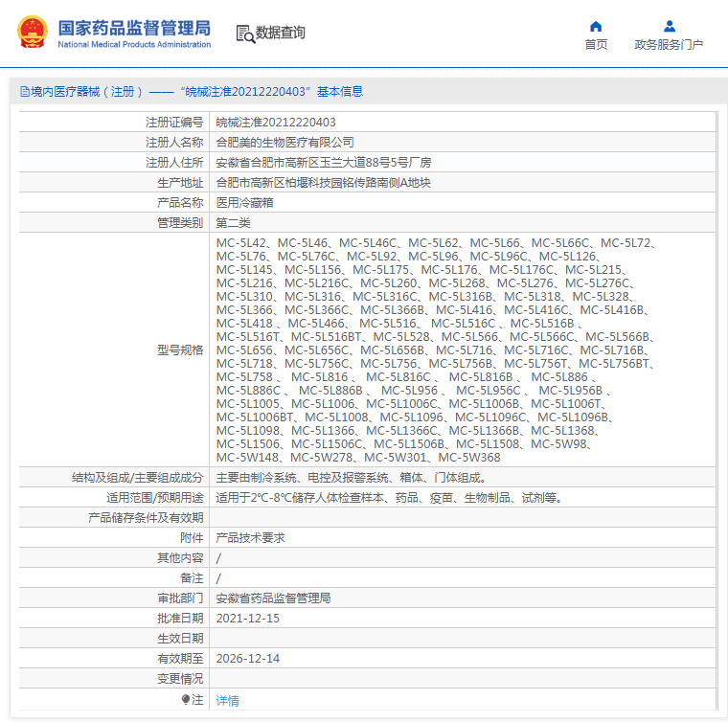This screenshot has width=728, height=722.
Task: Click the 安徽省药品监督管理局 approval department
Action: point(273,598)
